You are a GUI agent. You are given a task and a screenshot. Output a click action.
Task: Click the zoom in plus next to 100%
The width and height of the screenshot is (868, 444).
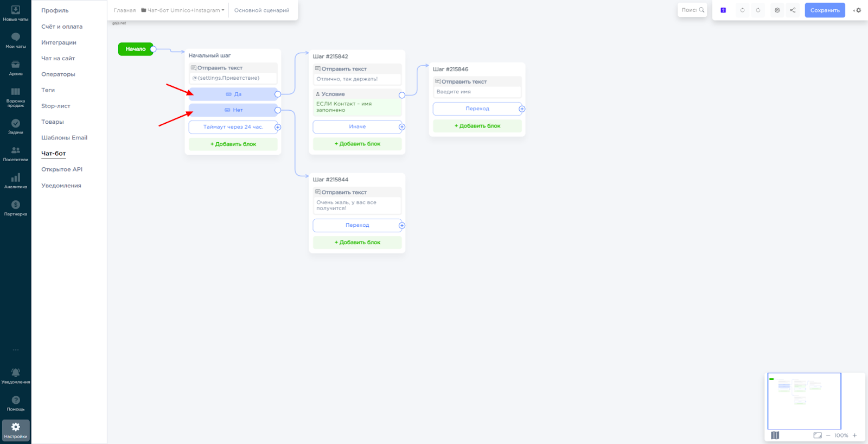854,435
